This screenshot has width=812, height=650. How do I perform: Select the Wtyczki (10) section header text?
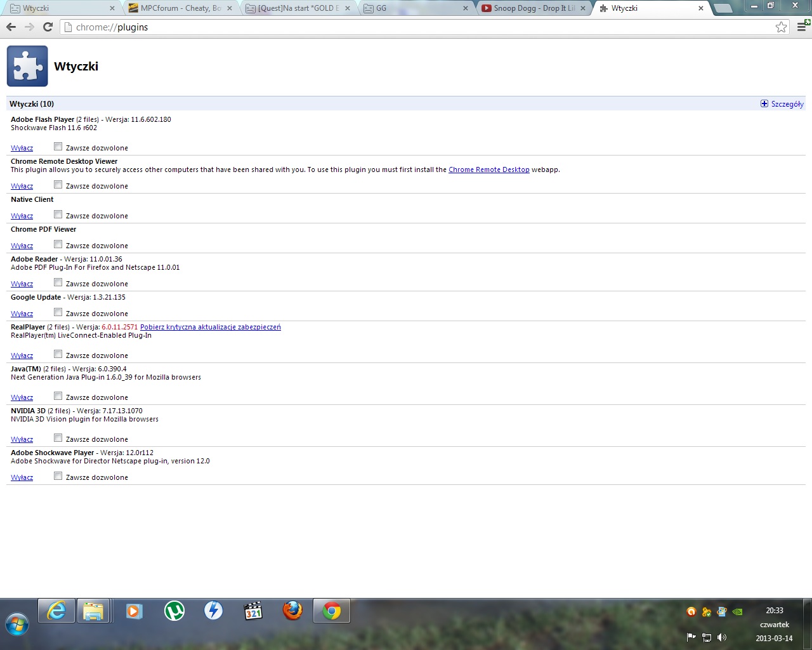pyautogui.click(x=32, y=103)
